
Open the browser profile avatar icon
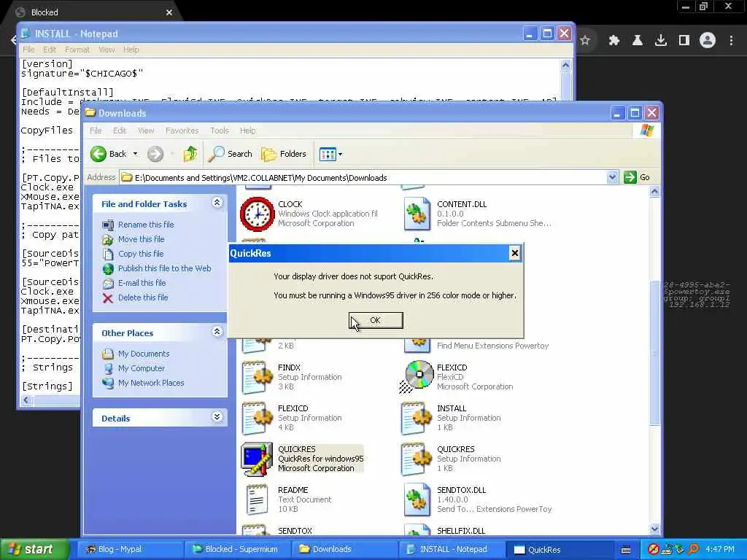[x=708, y=41]
